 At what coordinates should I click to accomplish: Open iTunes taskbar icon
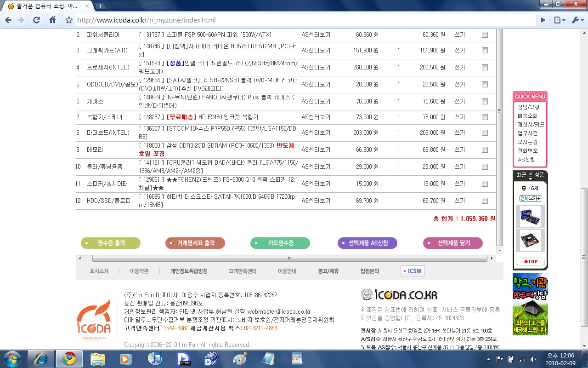coord(154,358)
